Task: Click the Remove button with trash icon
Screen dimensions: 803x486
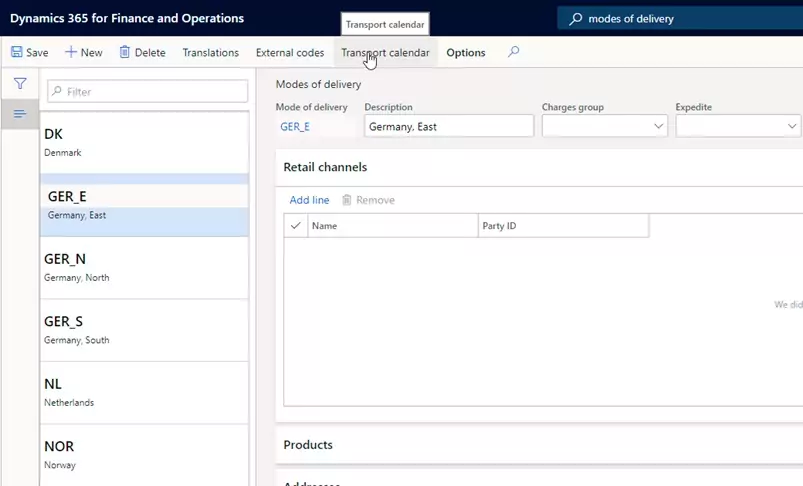Action: point(368,200)
